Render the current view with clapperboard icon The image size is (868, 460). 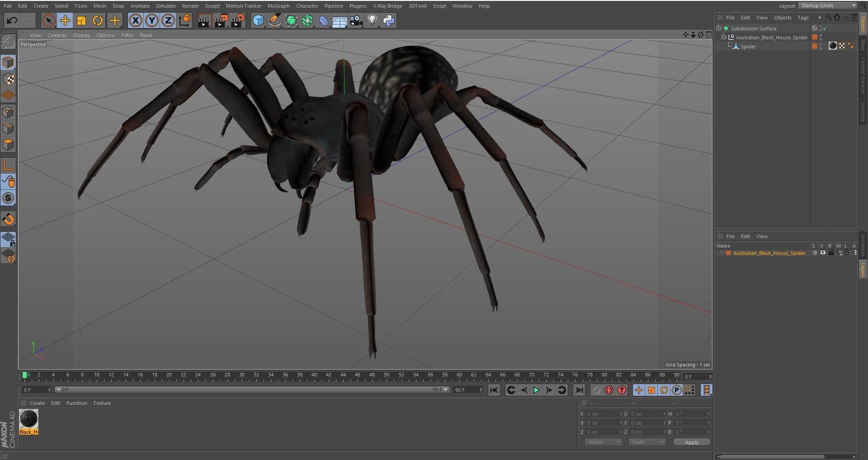(204, 20)
